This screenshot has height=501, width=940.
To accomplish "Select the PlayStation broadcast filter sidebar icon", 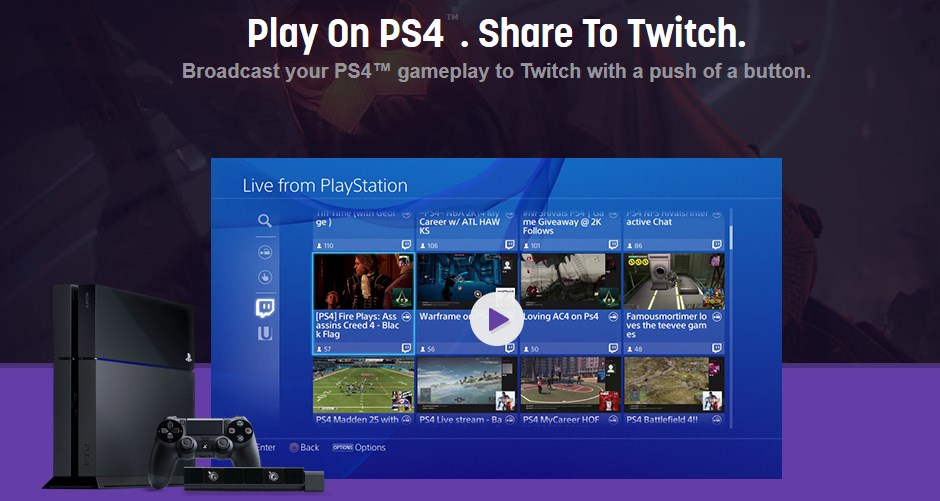I will coord(265,252).
